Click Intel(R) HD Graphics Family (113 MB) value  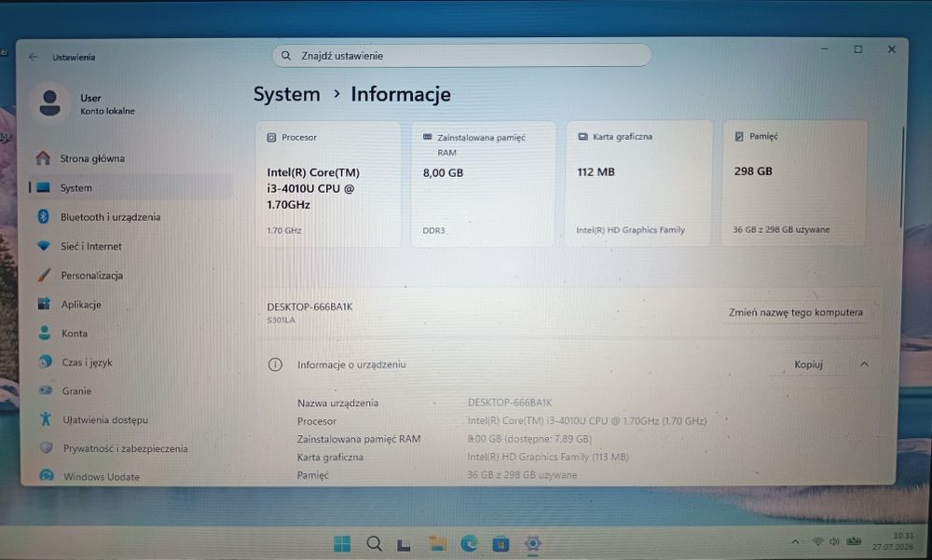point(548,457)
